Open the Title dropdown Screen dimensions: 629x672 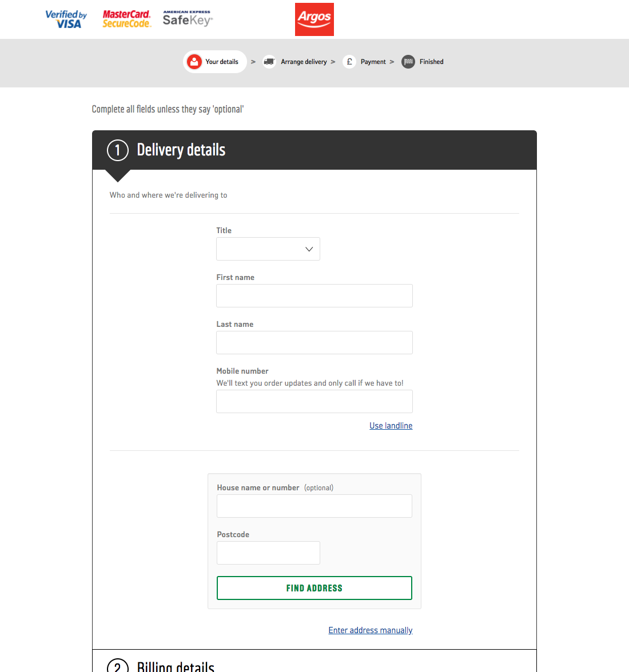coord(268,249)
